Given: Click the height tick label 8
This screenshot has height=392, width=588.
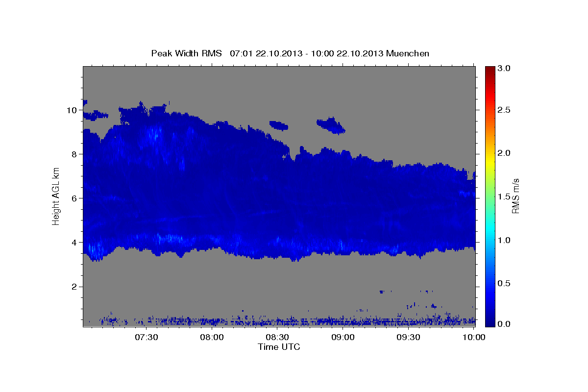Looking at the screenshot, I should [x=74, y=154].
